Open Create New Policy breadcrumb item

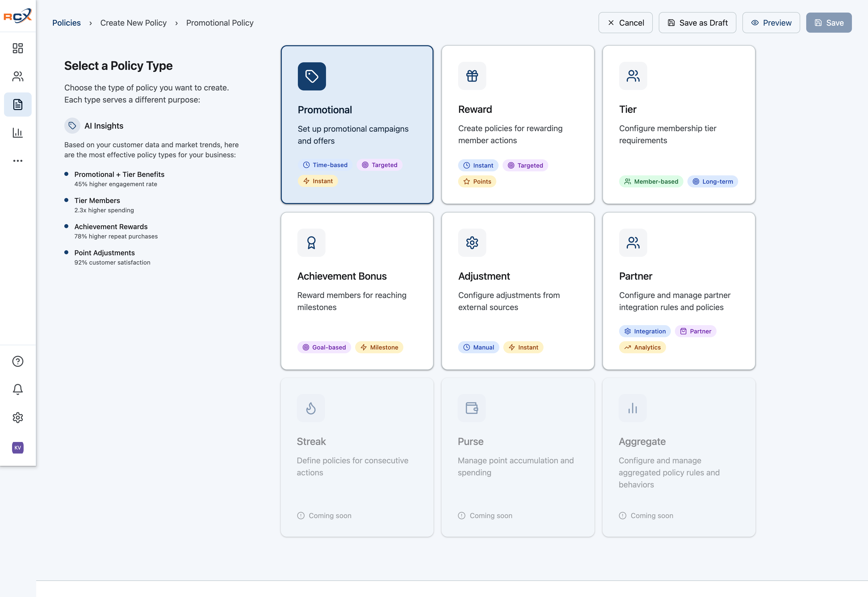point(133,23)
